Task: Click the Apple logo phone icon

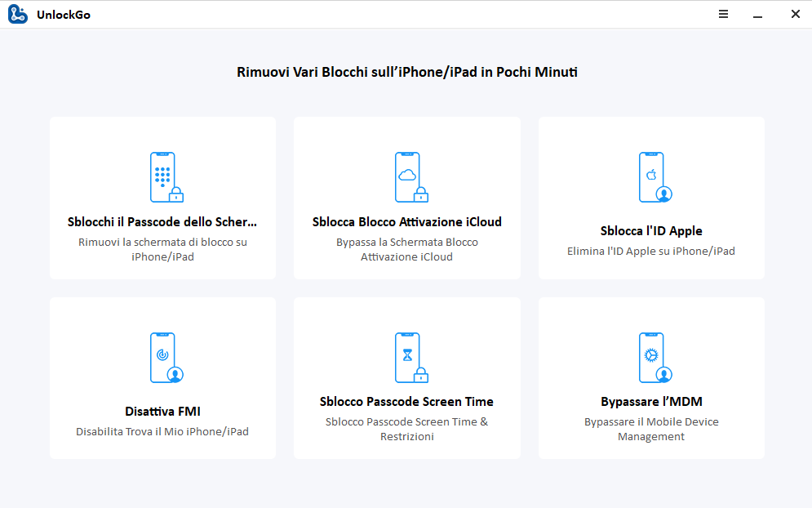Action: [655, 177]
